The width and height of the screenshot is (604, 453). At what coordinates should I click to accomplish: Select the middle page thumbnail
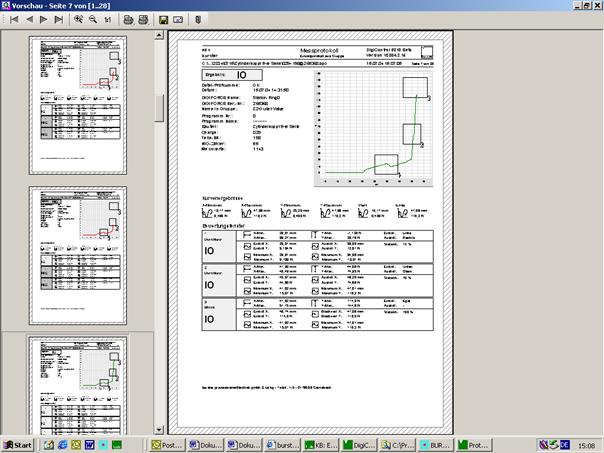76,255
